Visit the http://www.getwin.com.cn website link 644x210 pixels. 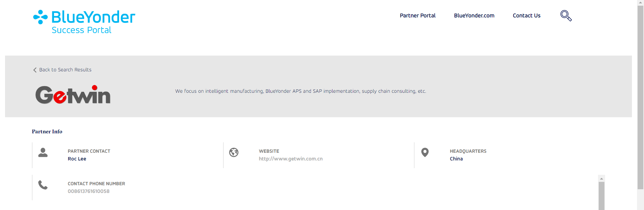[291, 159]
